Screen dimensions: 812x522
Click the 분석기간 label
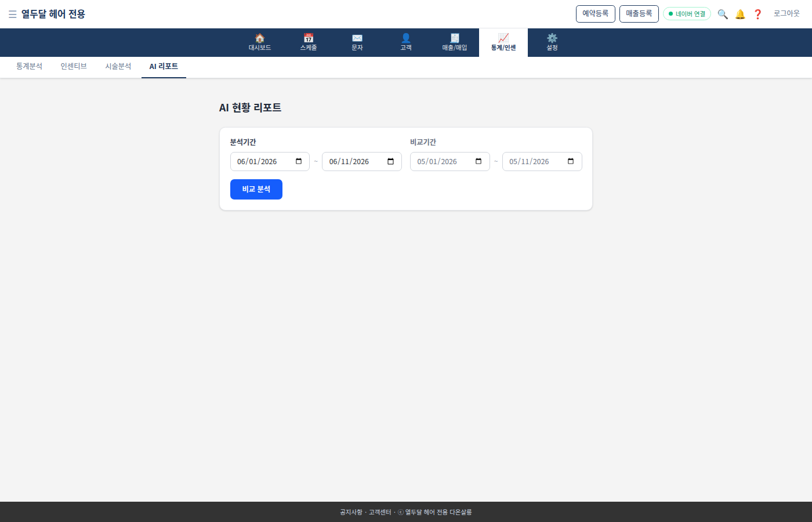pyautogui.click(x=243, y=142)
